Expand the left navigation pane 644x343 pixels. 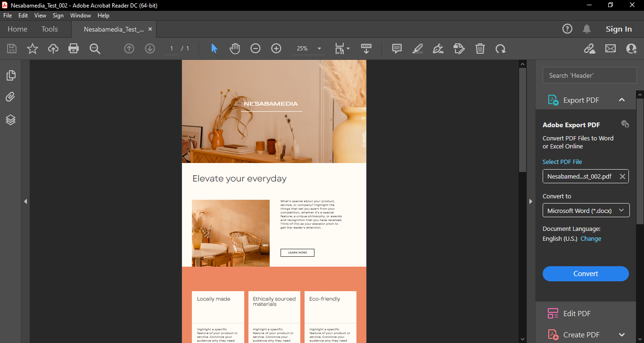25,201
